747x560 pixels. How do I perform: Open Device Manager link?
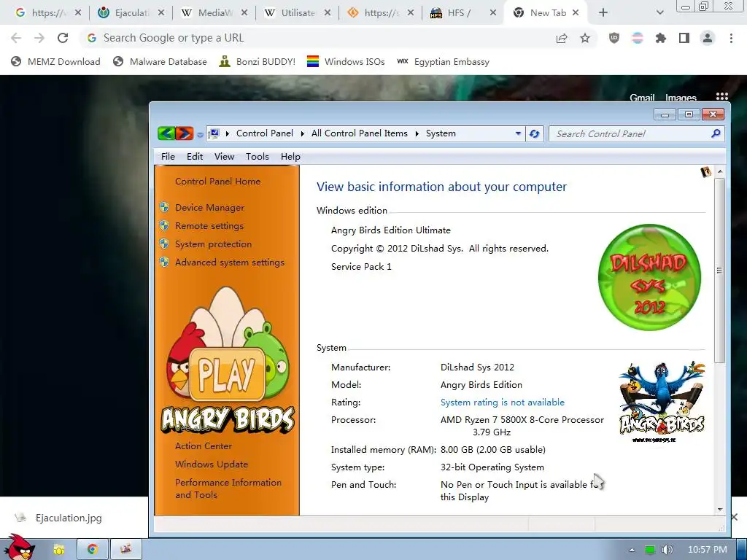pyautogui.click(x=209, y=208)
